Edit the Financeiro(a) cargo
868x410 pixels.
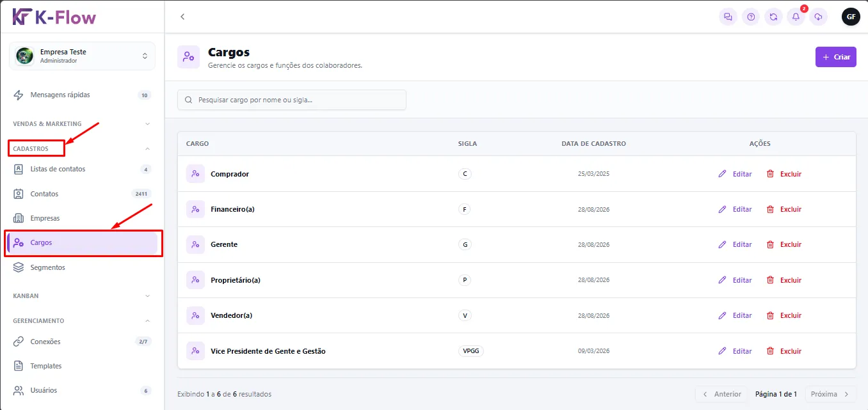tap(735, 209)
